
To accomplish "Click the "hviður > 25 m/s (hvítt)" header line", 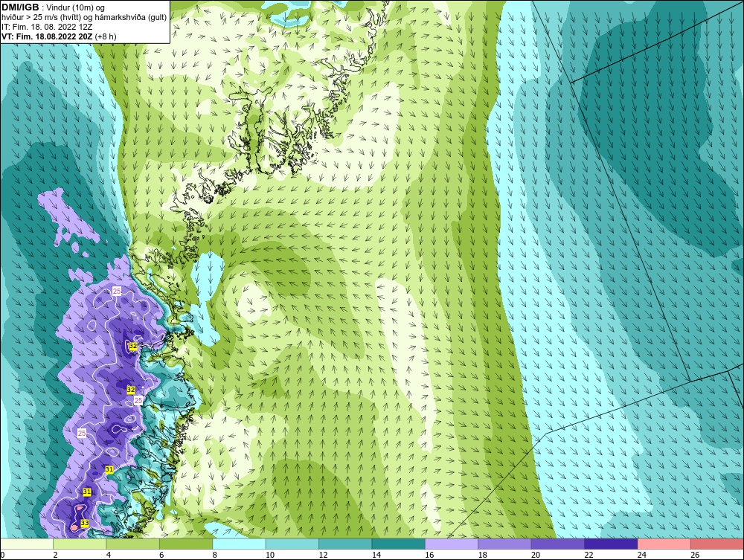I will click(41, 18).
